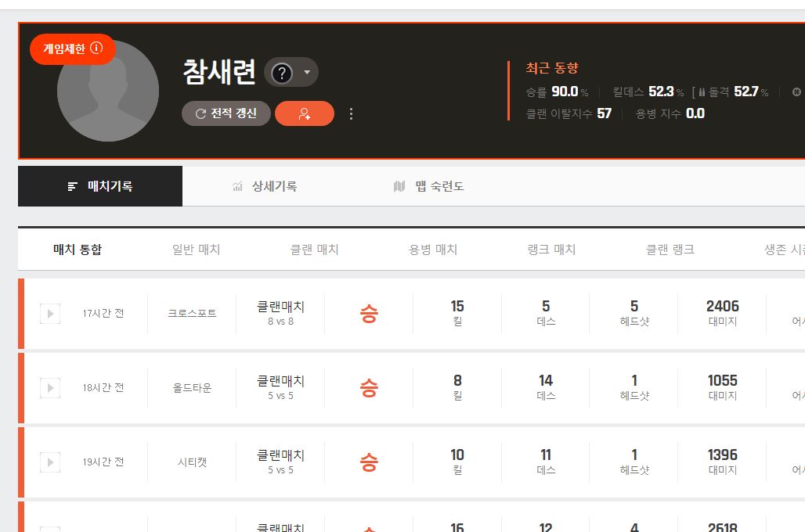Expand the 크로스포트 match row arrow
805x532 pixels.
click(x=50, y=314)
